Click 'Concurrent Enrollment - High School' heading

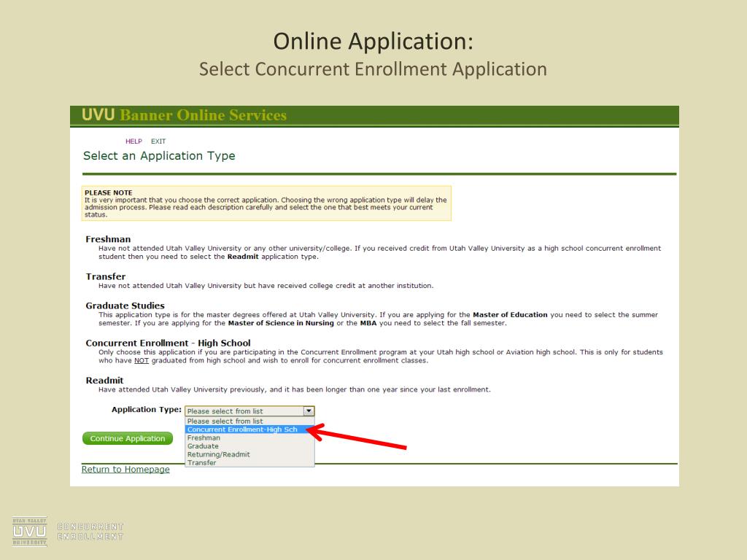pyautogui.click(x=169, y=343)
